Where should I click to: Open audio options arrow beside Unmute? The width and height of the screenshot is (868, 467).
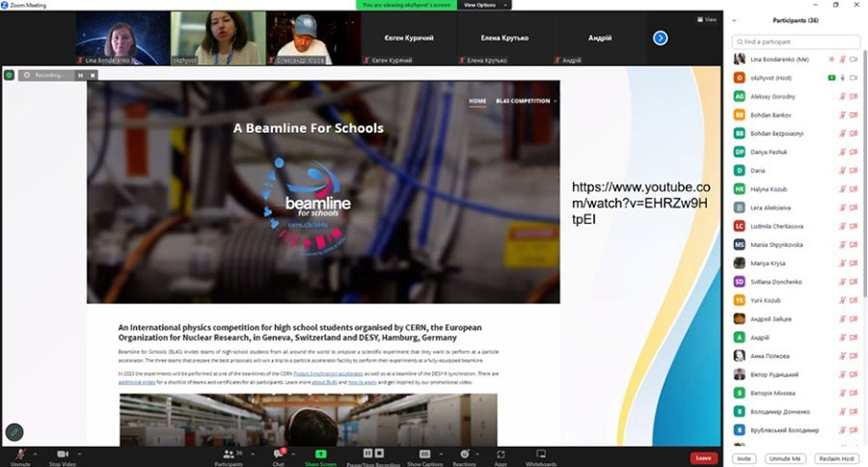pyautogui.click(x=36, y=453)
